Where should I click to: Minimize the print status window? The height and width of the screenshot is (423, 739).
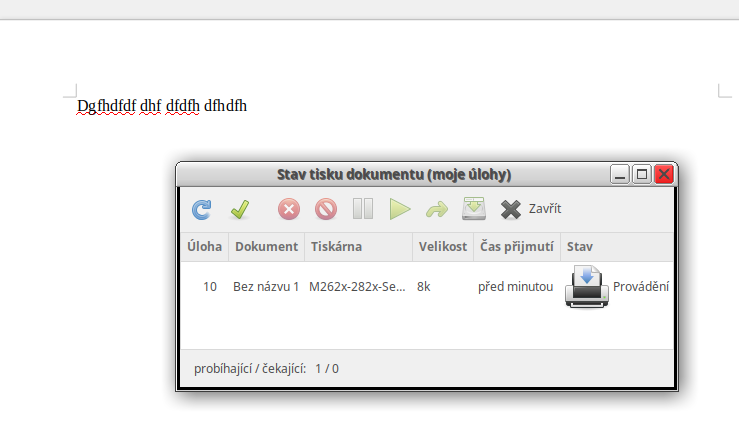[x=620, y=175]
